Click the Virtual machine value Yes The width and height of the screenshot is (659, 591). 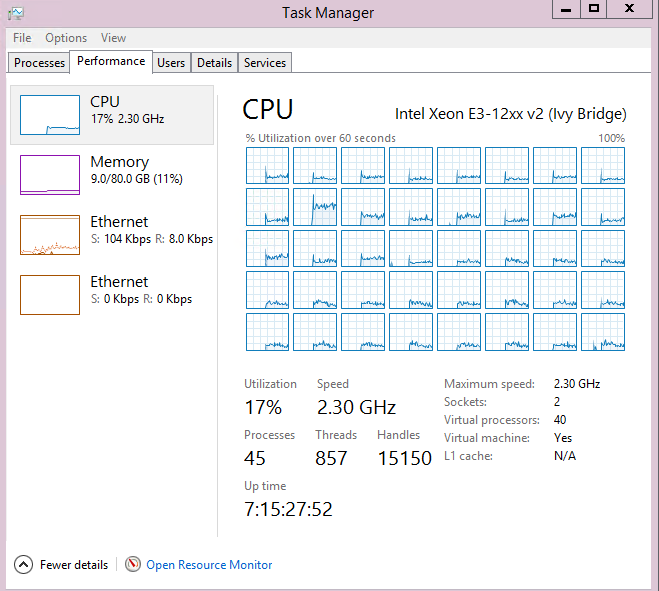point(563,438)
